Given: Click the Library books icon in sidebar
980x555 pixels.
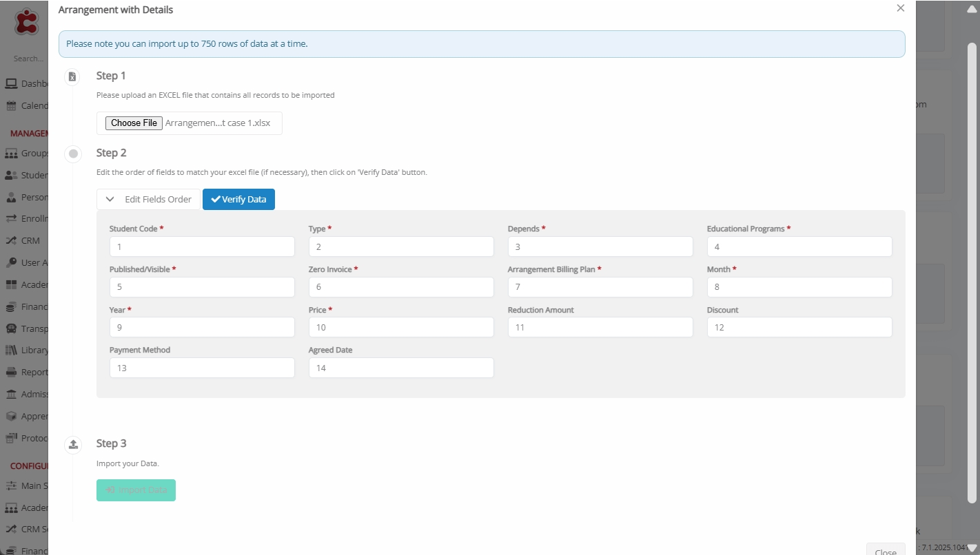Looking at the screenshot, I should (11, 350).
